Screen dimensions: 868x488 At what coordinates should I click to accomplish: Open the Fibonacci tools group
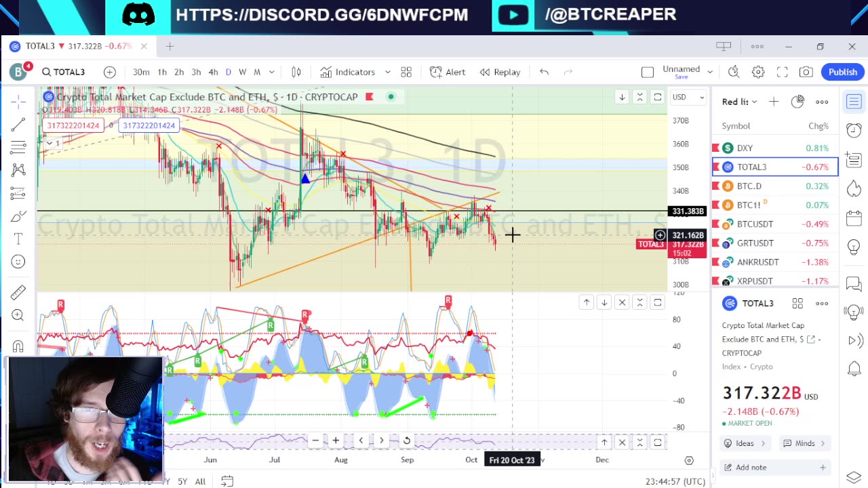point(18,147)
